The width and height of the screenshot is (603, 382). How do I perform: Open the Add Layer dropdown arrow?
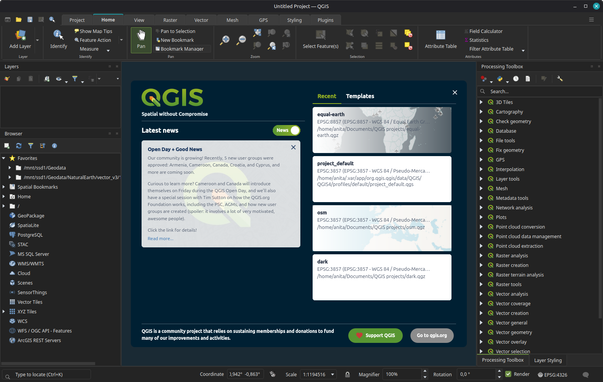[37, 40]
